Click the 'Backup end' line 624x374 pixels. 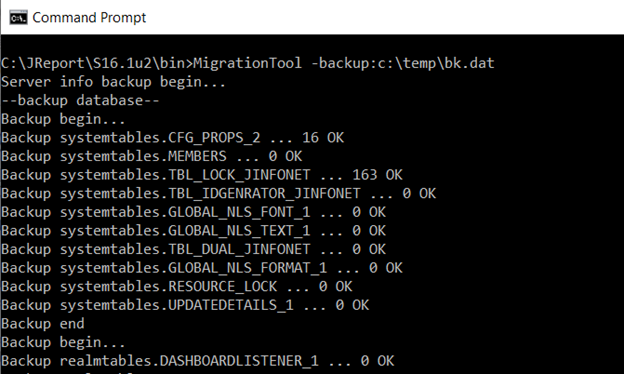pos(43,323)
